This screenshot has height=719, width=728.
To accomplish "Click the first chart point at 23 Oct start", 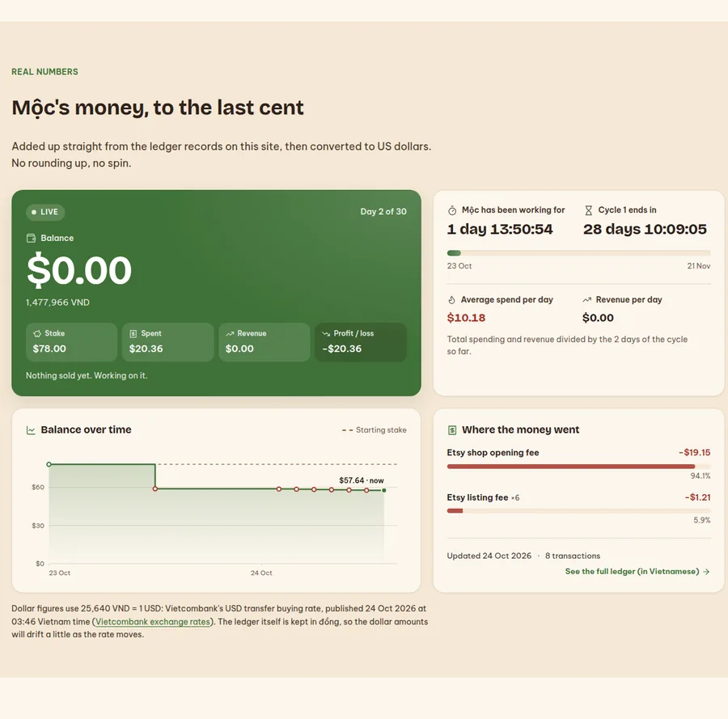I will click(x=49, y=464).
